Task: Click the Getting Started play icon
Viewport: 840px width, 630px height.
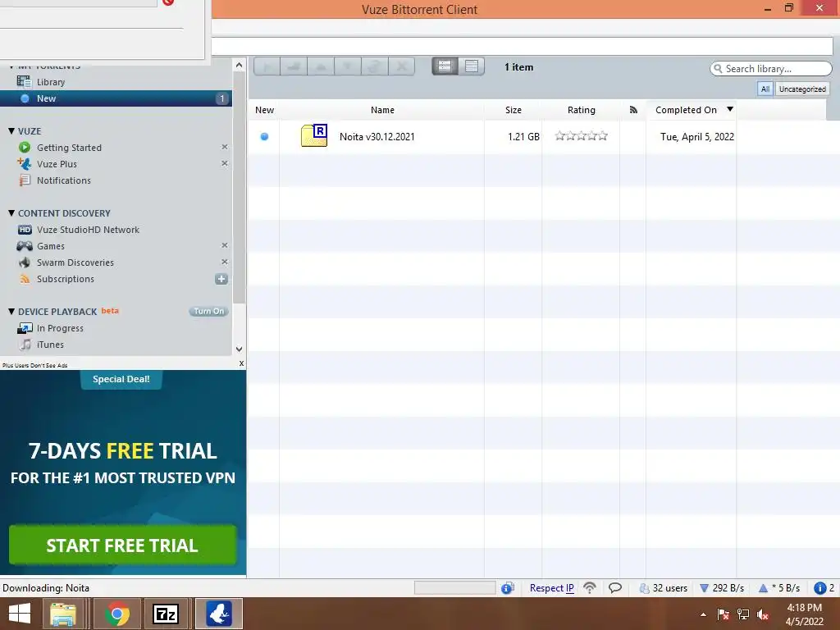Action: click(24, 148)
